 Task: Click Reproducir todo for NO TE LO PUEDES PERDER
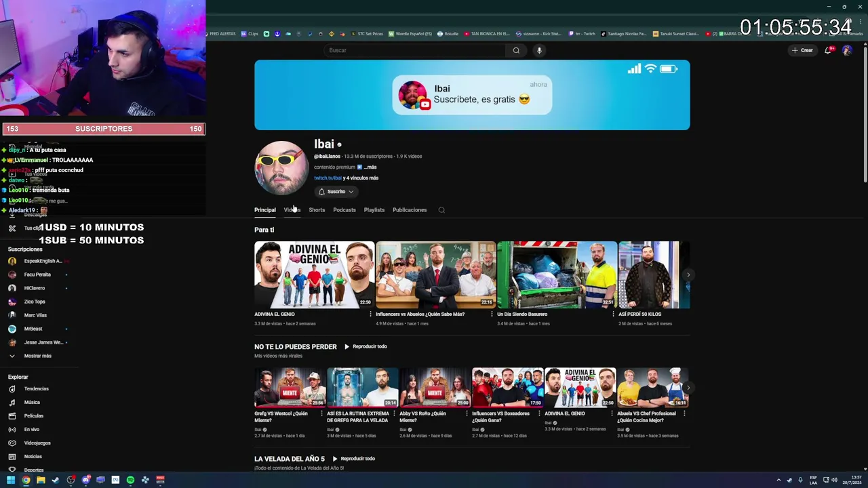366,346
